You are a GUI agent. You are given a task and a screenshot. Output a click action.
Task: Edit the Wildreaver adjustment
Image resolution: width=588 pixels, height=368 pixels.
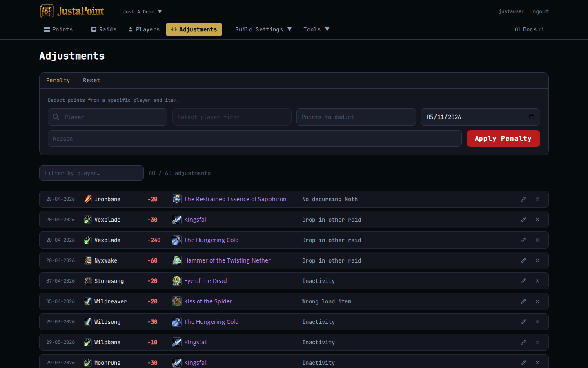tap(523, 301)
